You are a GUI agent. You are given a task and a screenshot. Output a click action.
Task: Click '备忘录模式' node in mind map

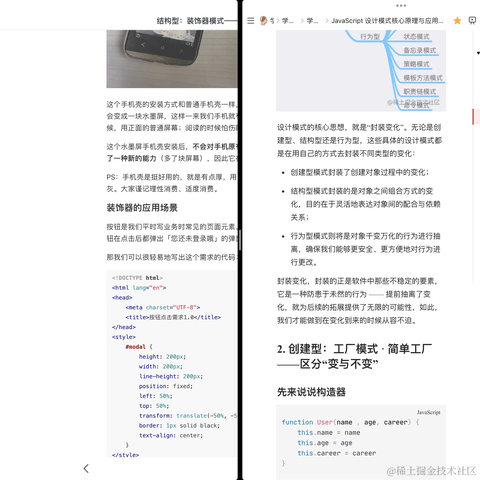tap(420, 50)
